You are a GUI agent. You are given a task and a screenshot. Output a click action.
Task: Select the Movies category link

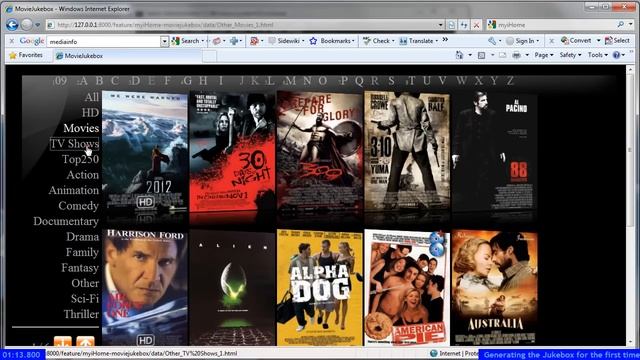coord(81,128)
